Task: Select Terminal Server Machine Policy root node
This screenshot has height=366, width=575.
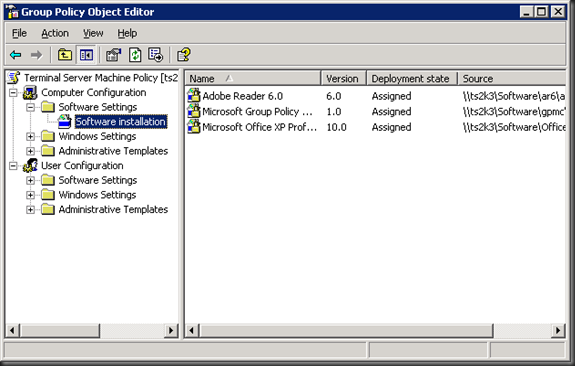Action: [x=101, y=78]
